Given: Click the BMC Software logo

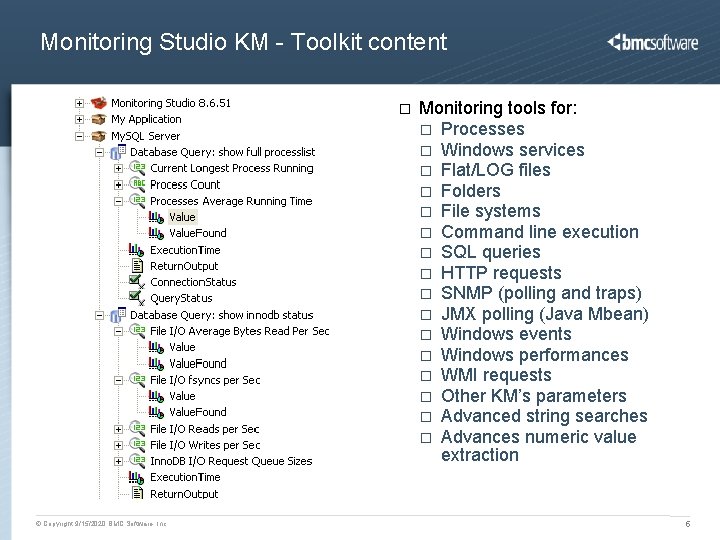Looking at the screenshot, I should coord(653,42).
